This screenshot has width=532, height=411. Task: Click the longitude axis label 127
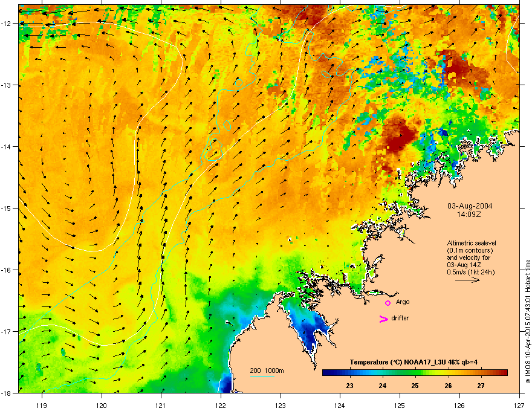click(519, 405)
